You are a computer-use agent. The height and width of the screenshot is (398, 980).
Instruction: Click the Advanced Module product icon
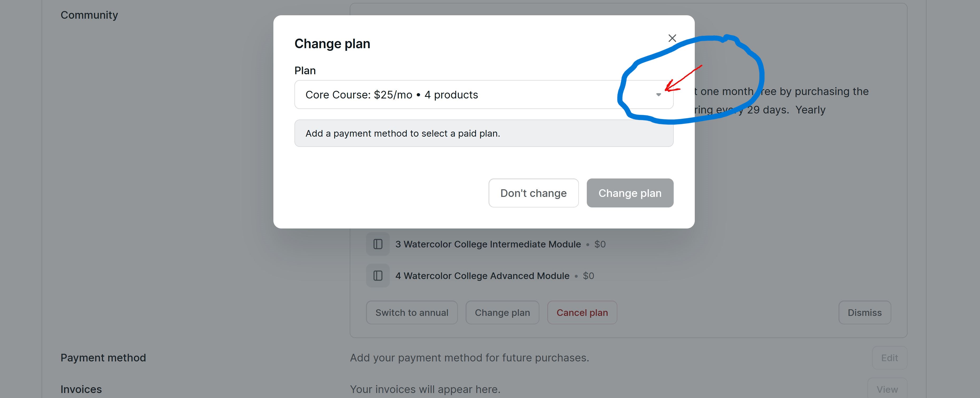tap(377, 275)
